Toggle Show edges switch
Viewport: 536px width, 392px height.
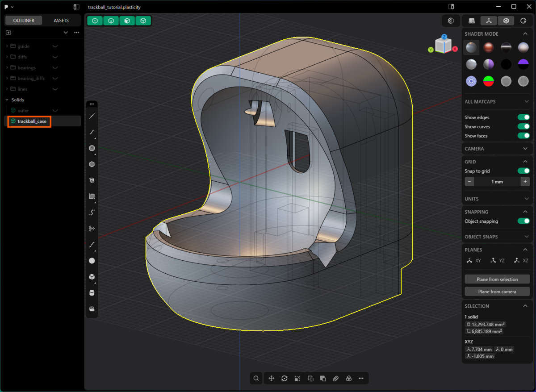[x=523, y=117]
